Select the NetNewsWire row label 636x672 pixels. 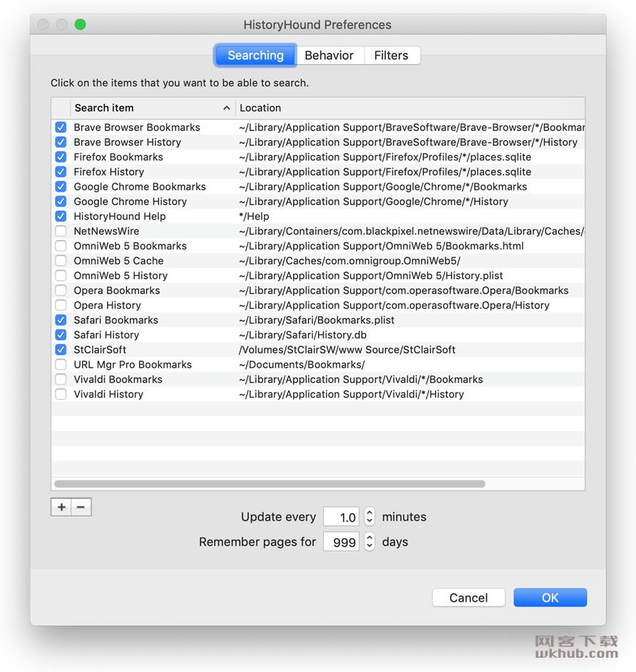pyautogui.click(x=106, y=231)
